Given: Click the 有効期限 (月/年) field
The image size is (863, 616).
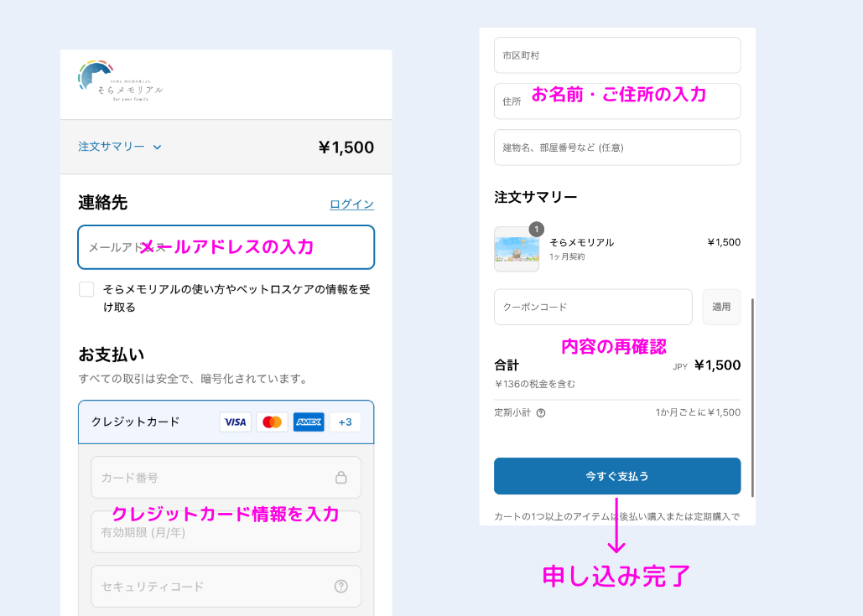Looking at the screenshot, I should [226, 532].
